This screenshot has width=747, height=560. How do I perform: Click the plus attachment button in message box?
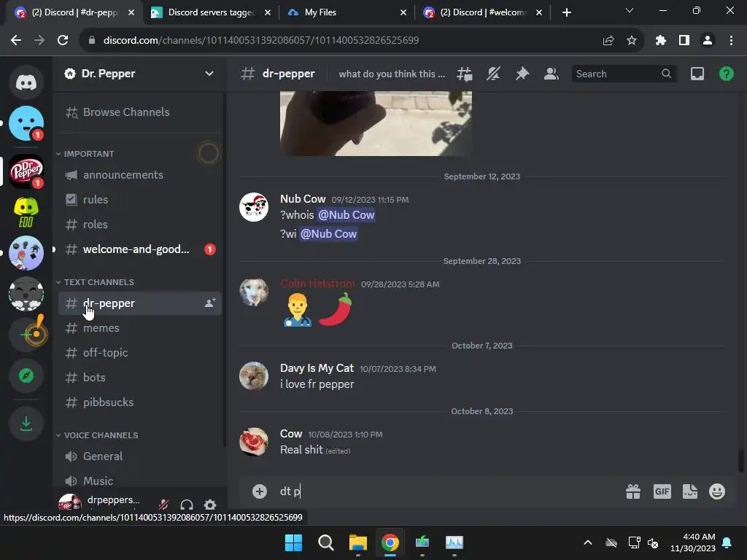[260, 491]
